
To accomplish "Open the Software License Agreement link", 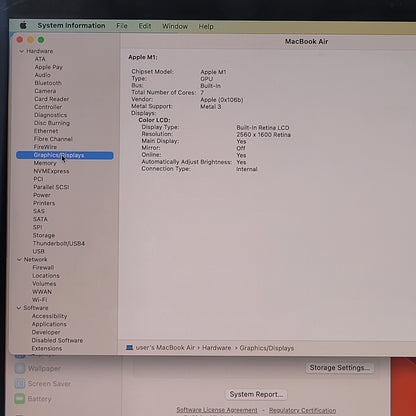I will [217, 410].
